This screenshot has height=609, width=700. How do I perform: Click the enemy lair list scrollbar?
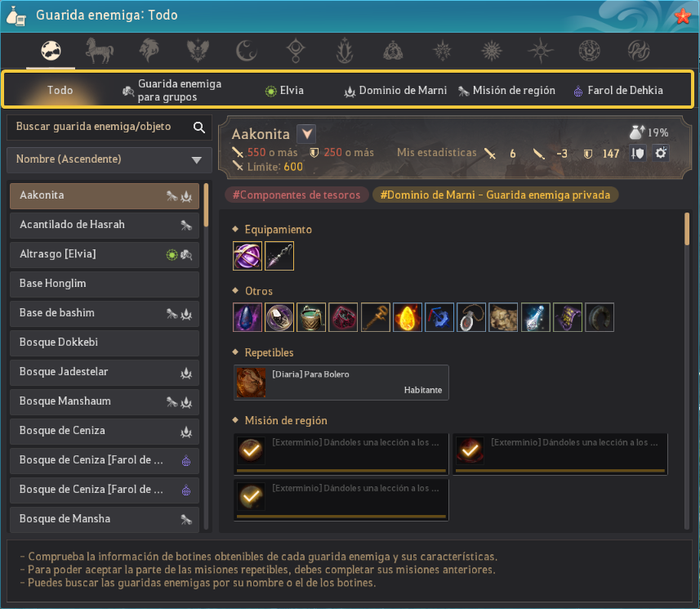206,205
